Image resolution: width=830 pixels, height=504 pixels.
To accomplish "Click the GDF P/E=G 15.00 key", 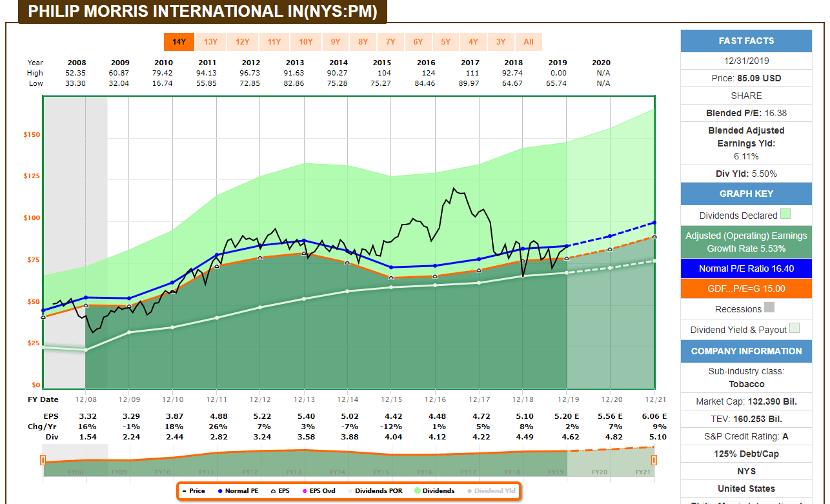I will coord(746,288).
